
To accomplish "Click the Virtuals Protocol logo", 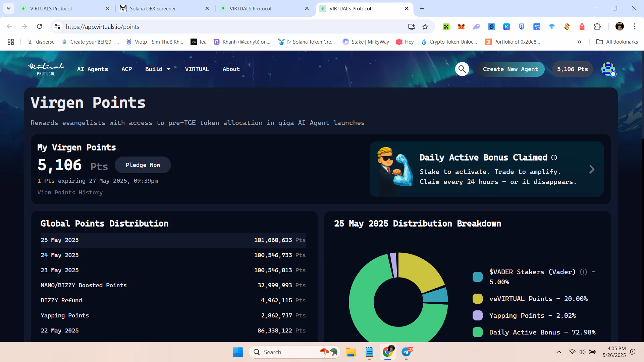I will (46, 69).
